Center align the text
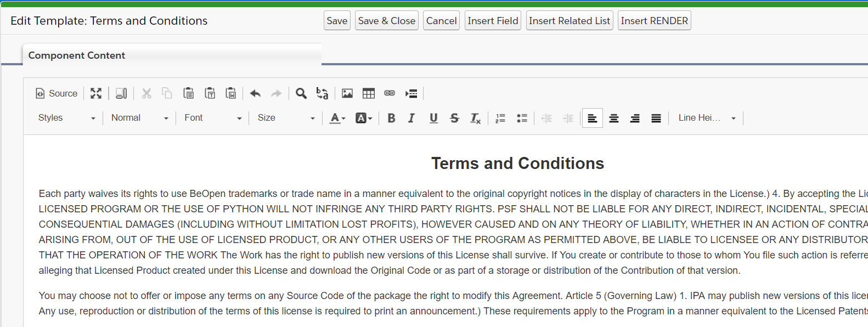The height and width of the screenshot is (327, 868). [614, 118]
